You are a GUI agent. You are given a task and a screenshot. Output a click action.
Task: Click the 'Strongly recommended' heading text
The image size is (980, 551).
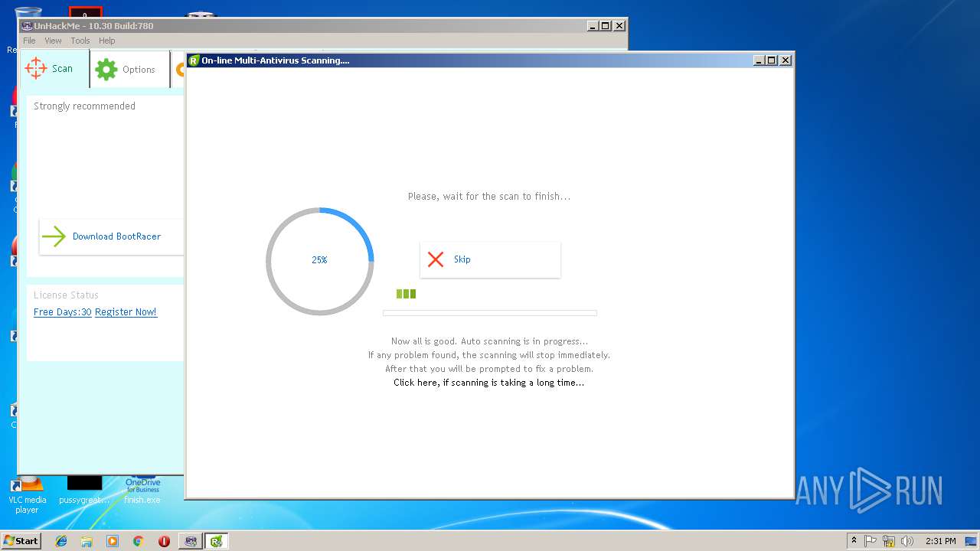[x=84, y=106]
